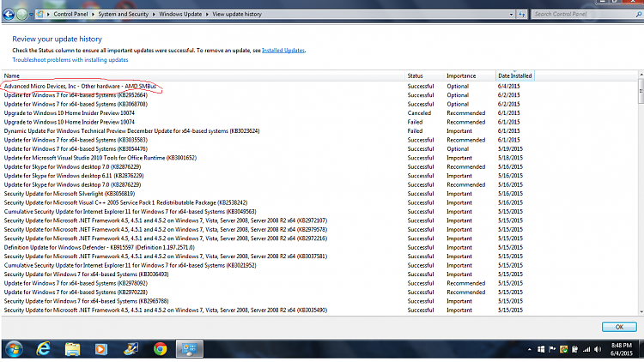The height and width of the screenshot is (362, 644).
Task: Select the Security Update KB2965788 row
Action: pos(269,301)
